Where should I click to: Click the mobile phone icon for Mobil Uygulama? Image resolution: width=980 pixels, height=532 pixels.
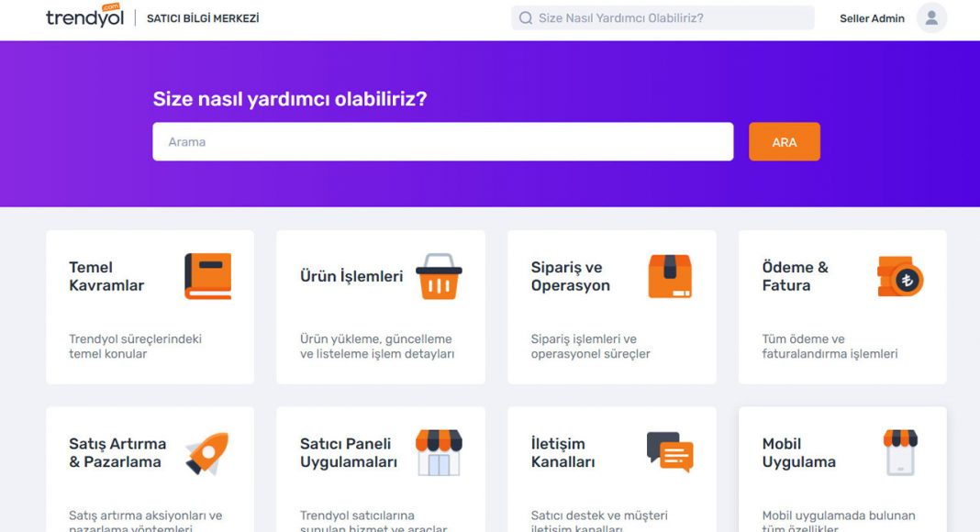(x=900, y=453)
